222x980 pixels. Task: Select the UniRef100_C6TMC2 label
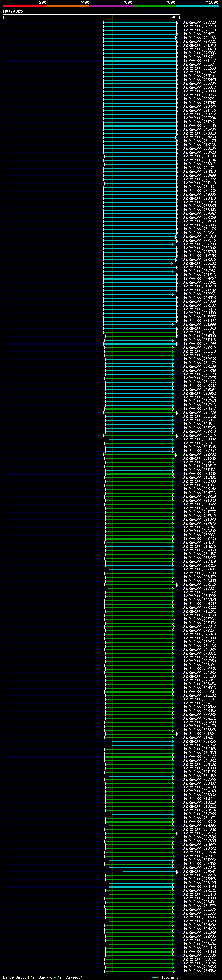tap(199, 470)
